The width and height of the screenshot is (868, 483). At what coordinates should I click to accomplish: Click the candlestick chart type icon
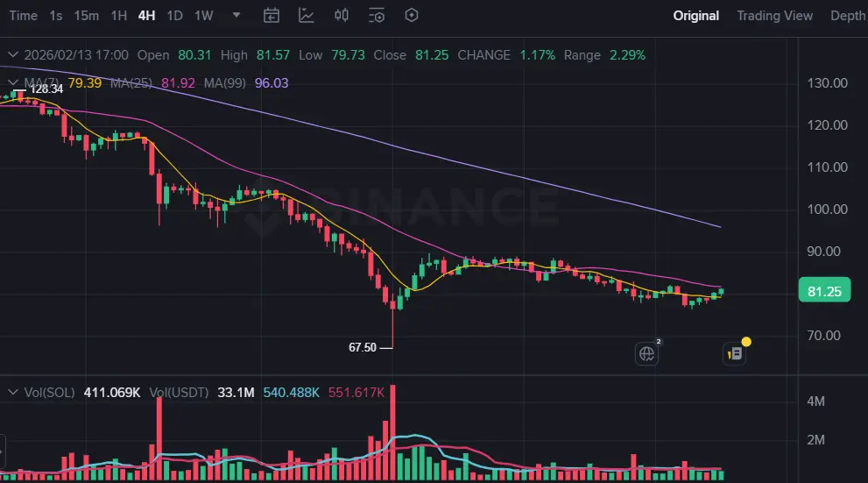[x=342, y=16]
